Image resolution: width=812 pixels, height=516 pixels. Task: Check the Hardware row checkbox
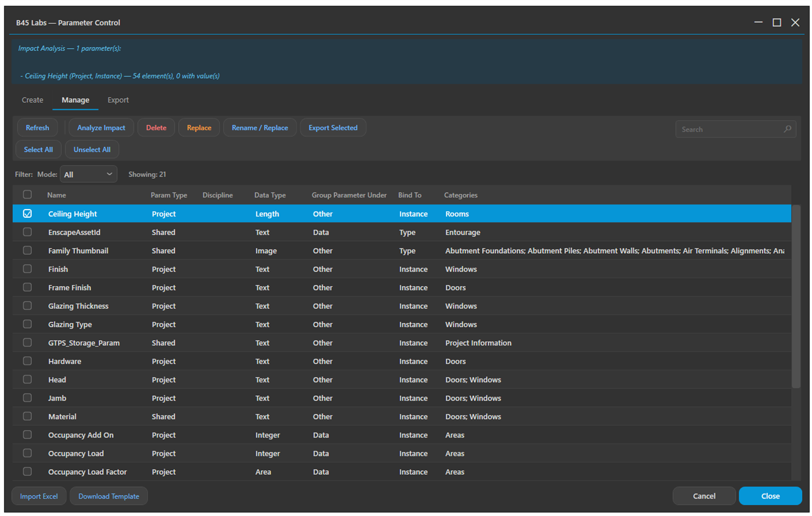pos(27,360)
